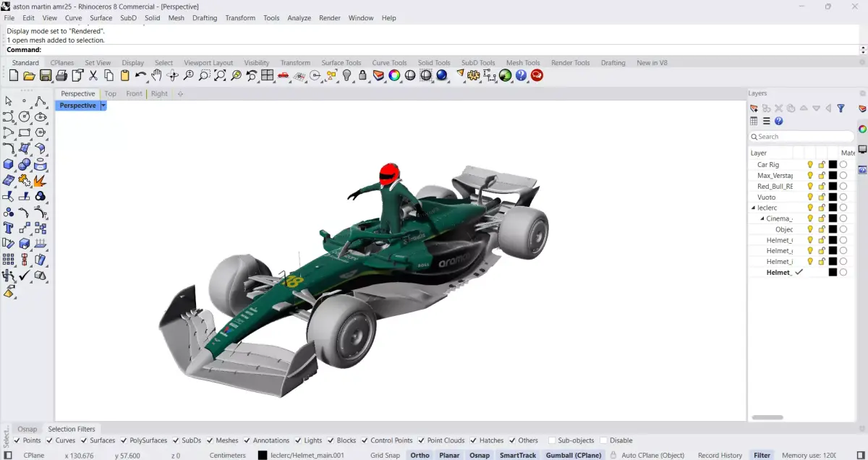Click the Layers filter funnel icon
Screen dimensions: 868x460
(x=841, y=108)
